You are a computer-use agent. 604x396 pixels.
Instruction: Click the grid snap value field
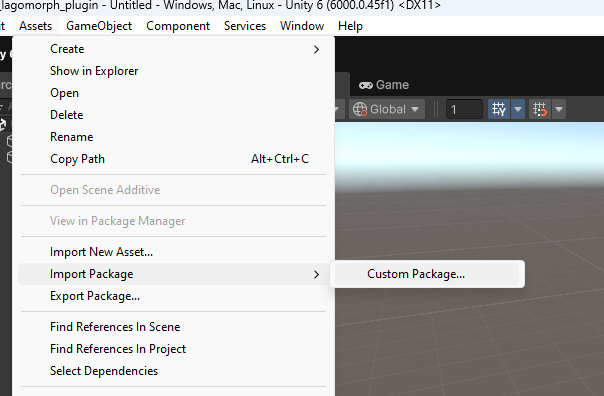pos(464,109)
